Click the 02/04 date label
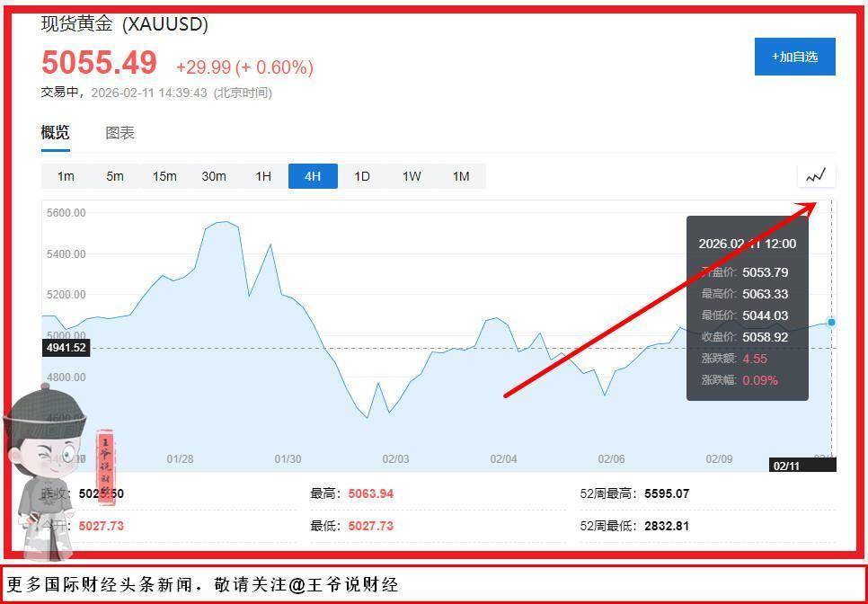The image size is (868, 604). click(504, 459)
